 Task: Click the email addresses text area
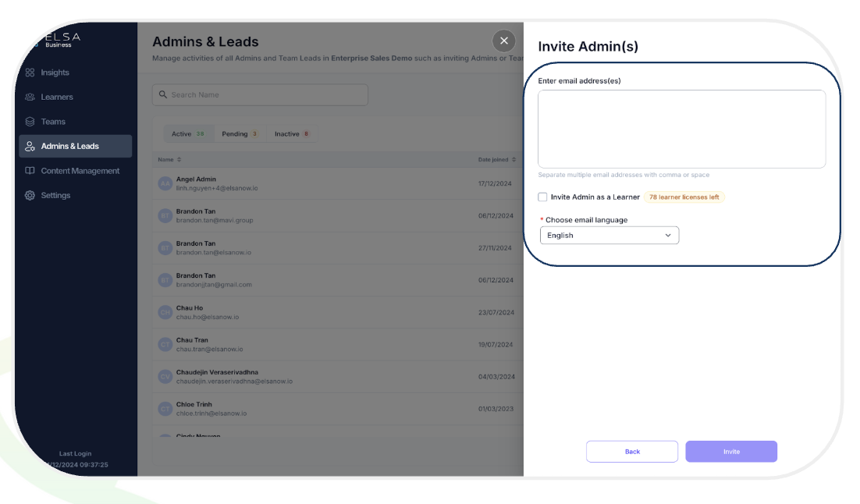point(682,129)
